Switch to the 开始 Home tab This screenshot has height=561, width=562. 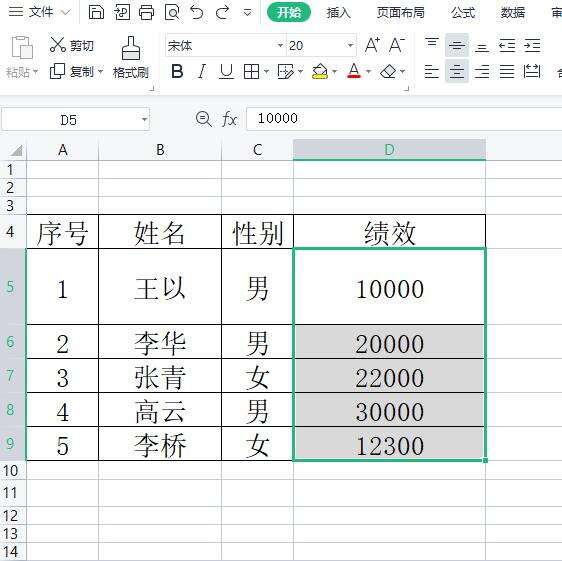coord(289,13)
